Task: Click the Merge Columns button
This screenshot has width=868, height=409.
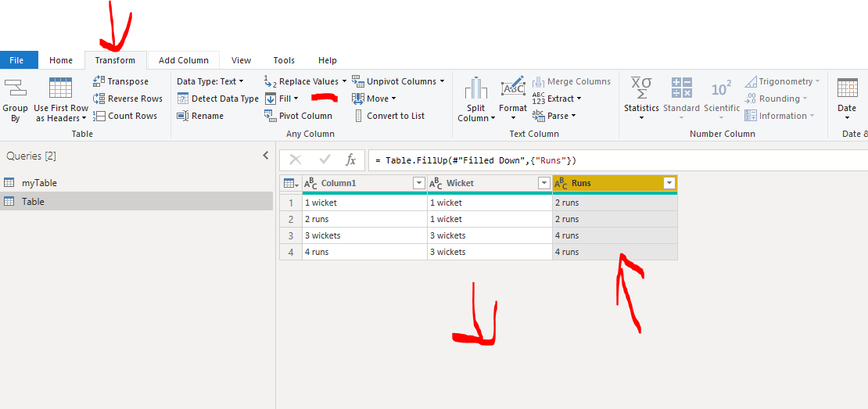Action: tap(572, 81)
